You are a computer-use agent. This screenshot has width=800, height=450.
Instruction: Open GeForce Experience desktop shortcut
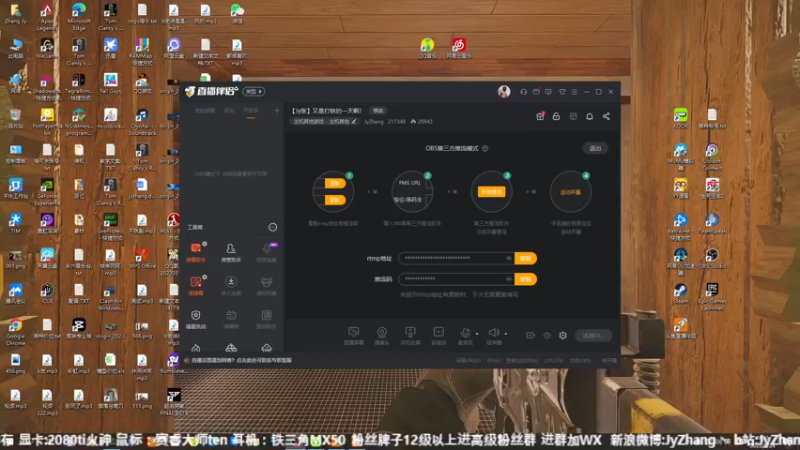tap(46, 192)
